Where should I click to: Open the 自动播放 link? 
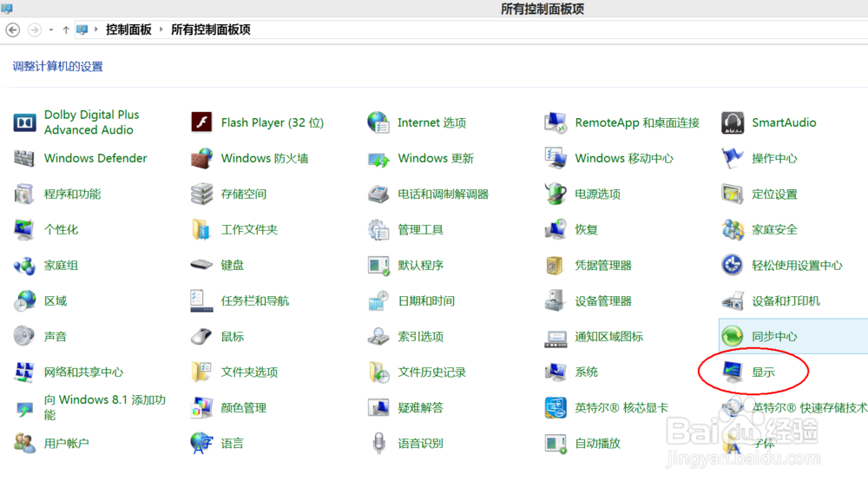(x=597, y=443)
